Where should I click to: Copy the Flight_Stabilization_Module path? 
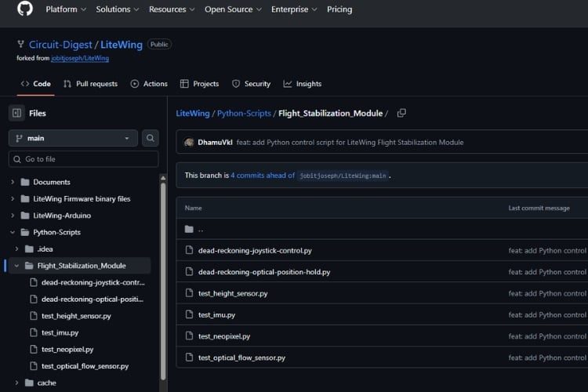[x=401, y=113]
